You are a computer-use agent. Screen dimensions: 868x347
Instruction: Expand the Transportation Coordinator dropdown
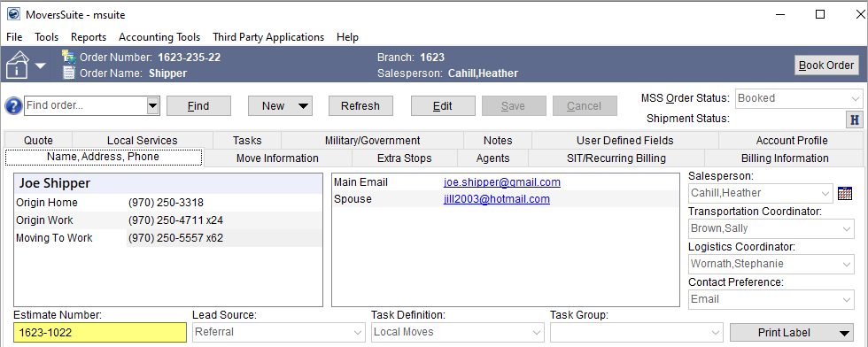[847, 228]
